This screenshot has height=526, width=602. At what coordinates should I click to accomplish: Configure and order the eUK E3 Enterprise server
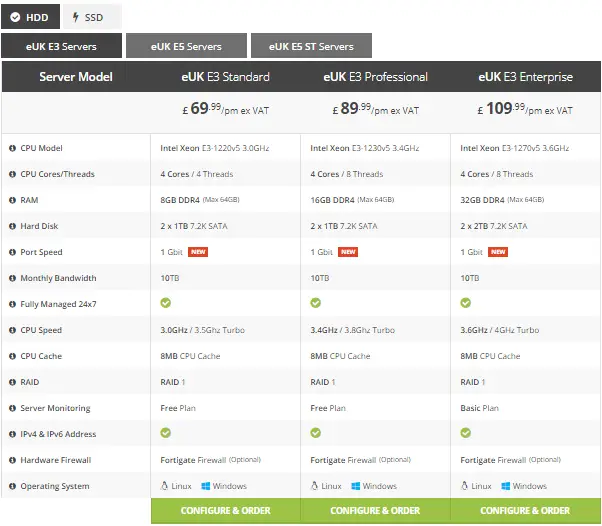point(526,511)
